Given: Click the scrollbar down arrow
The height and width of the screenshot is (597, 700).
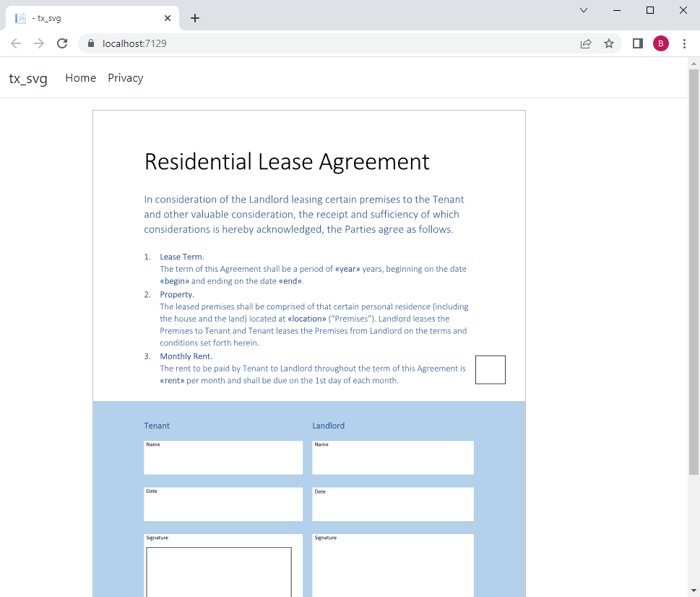Looking at the screenshot, I should 693,592.
